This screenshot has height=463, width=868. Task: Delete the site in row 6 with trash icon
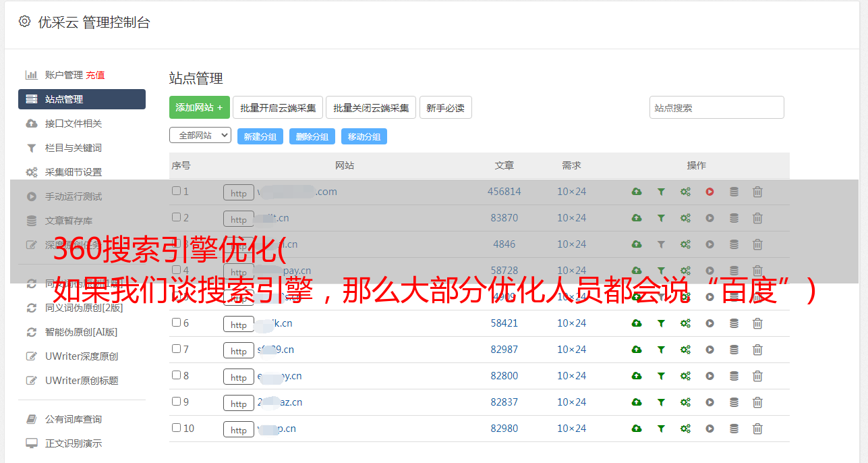757,323
